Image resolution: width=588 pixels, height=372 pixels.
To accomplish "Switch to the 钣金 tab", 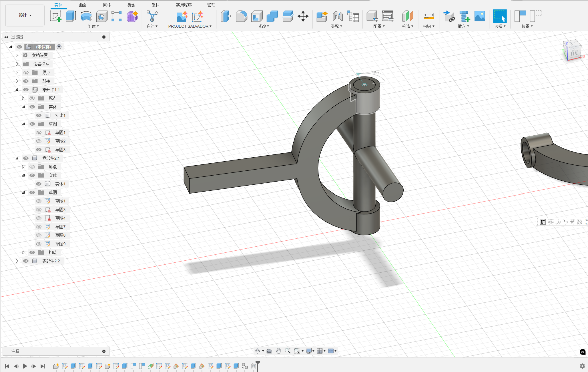I will pos(131,5).
